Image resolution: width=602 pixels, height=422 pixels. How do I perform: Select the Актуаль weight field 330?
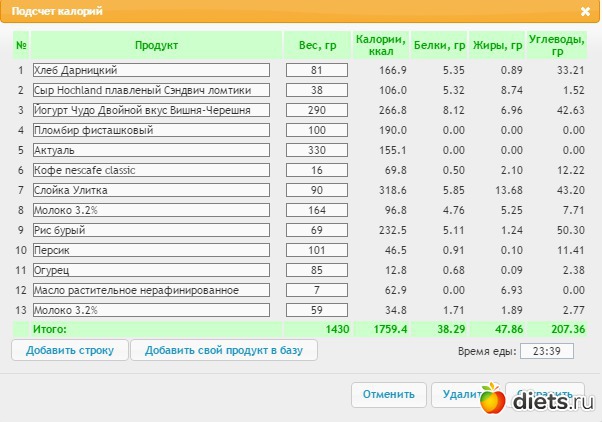pyautogui.click(x=317, y=150)
